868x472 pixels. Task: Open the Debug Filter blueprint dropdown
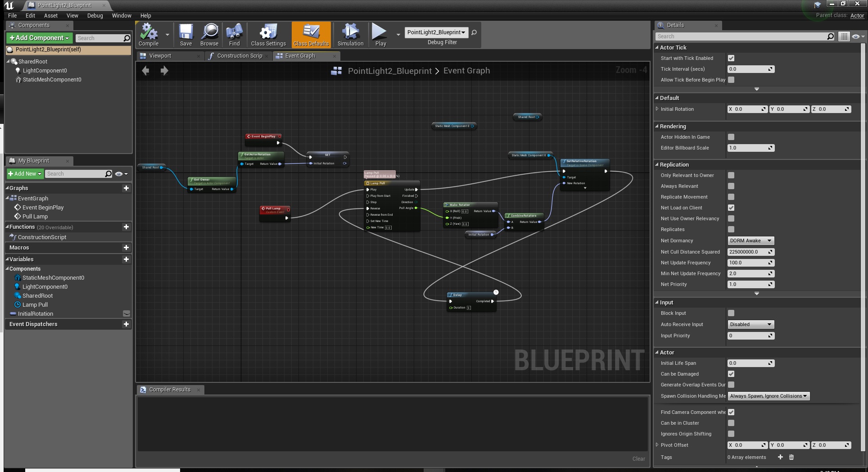(436, 32)
